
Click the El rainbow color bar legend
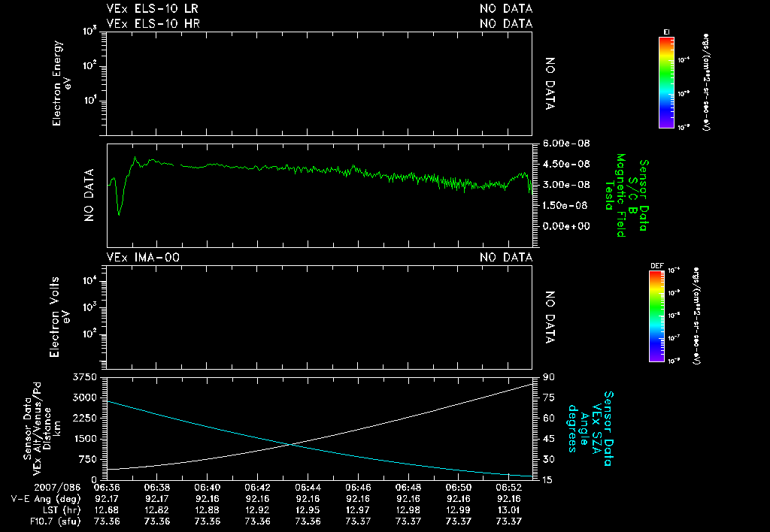point(666,83)
